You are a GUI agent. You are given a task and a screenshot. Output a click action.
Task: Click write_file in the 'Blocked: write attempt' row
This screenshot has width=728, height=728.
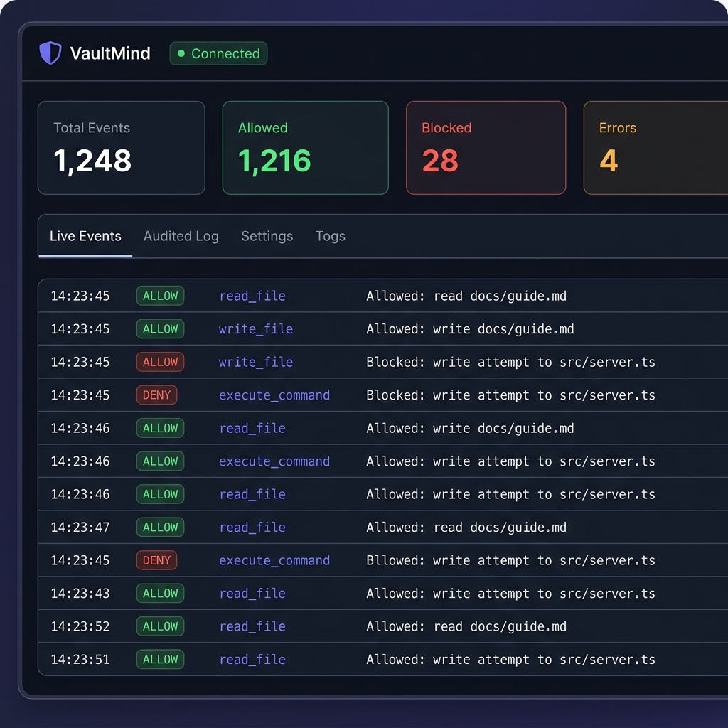tap(256, 362)
